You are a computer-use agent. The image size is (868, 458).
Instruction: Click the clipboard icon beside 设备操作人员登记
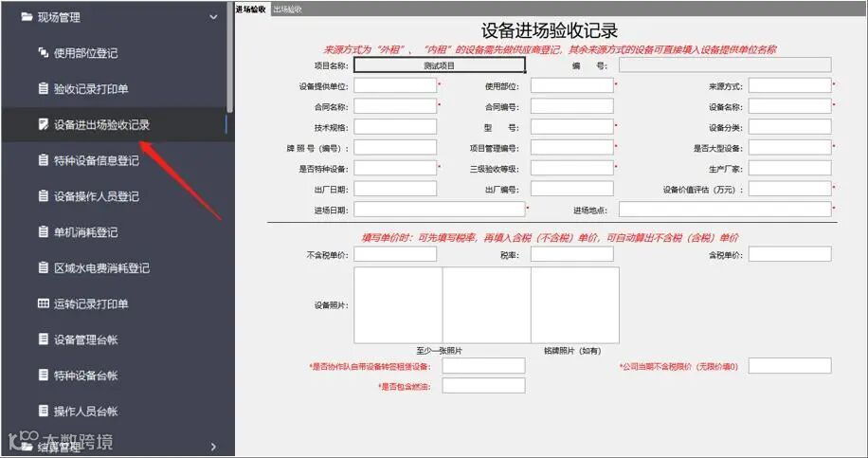click(x=44, y=196)
